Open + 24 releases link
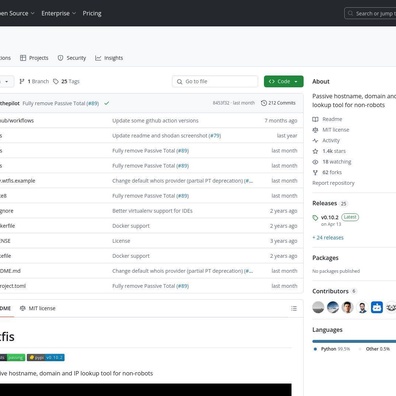Screen dimensions: 396x396 (328, 238)
